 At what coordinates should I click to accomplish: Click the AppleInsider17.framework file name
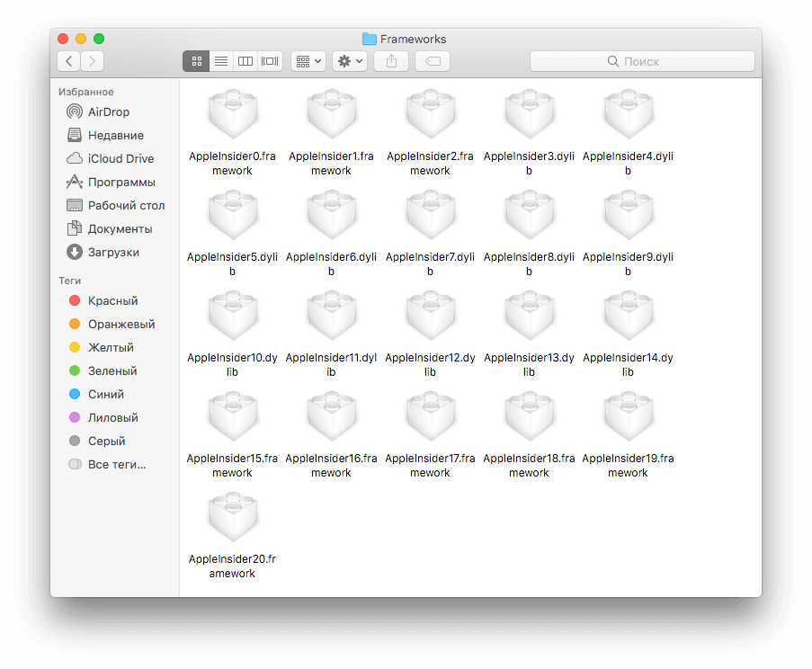[431, 466]
